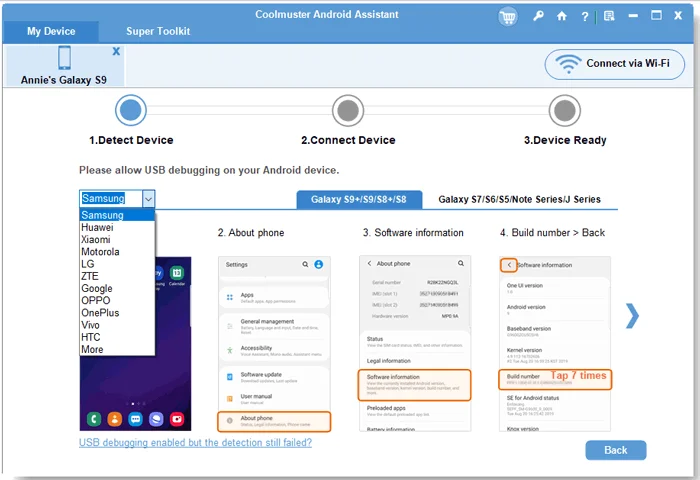The height and width of the screenshot is (480, 700).
Task: Choose LG in the brand list
Action: point(117,264)
